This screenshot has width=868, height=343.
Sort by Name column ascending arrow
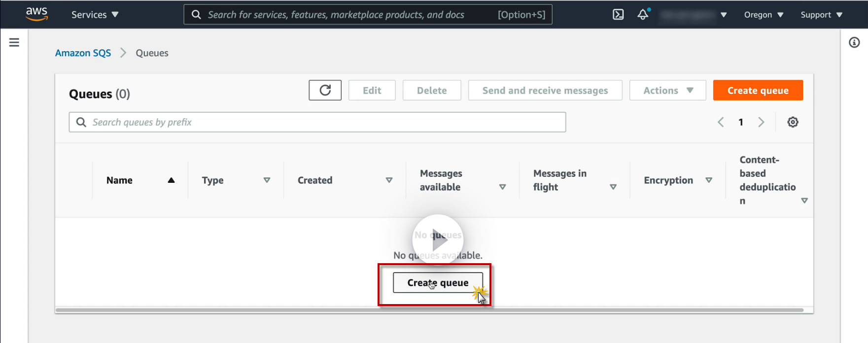click(171, 180)
